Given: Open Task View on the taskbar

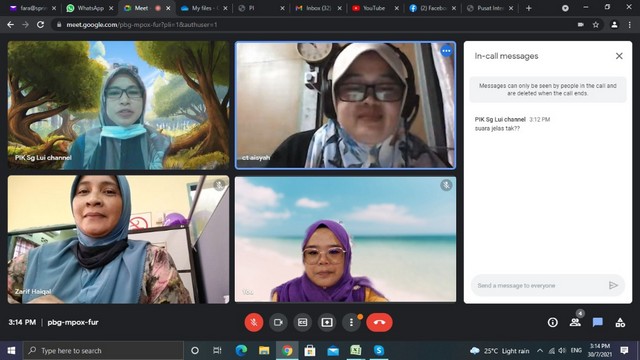Looking at the screenshot, I should [218, 350].
